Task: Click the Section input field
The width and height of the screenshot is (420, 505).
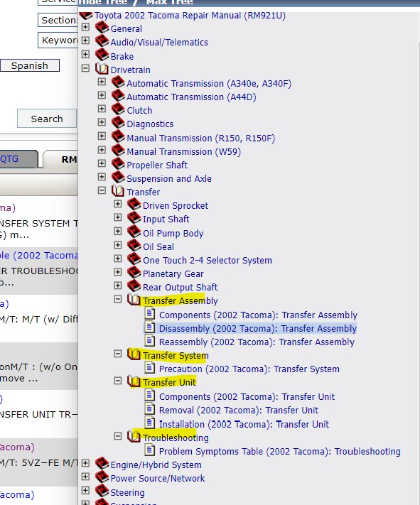Action: point(58,20)
